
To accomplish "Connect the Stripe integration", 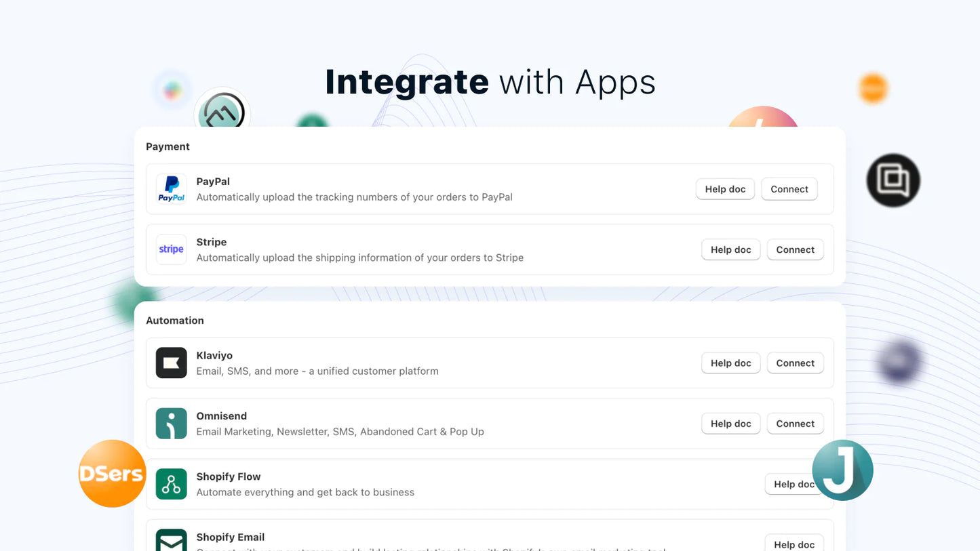I will [795, 249].
